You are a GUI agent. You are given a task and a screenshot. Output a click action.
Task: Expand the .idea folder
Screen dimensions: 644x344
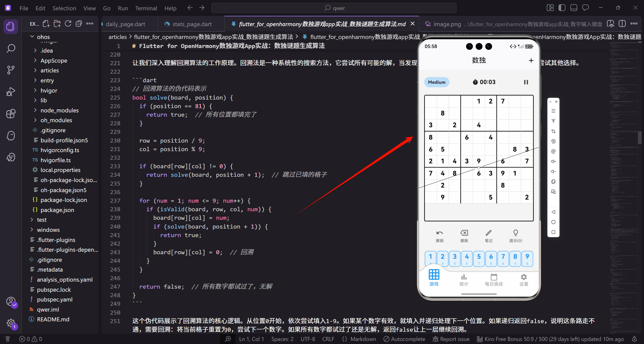coord(35,51)
